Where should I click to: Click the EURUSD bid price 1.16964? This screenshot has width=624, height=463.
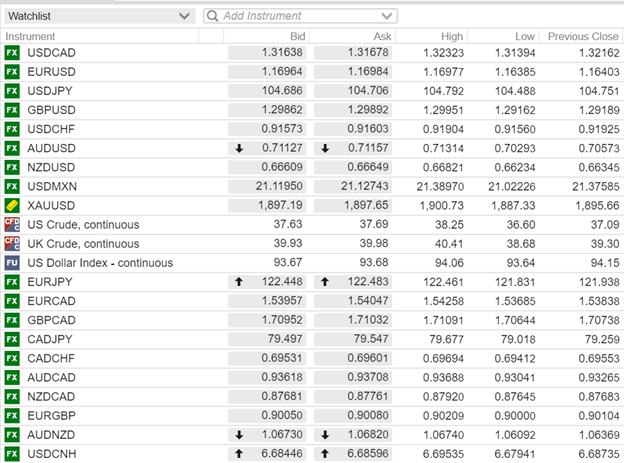269,72
